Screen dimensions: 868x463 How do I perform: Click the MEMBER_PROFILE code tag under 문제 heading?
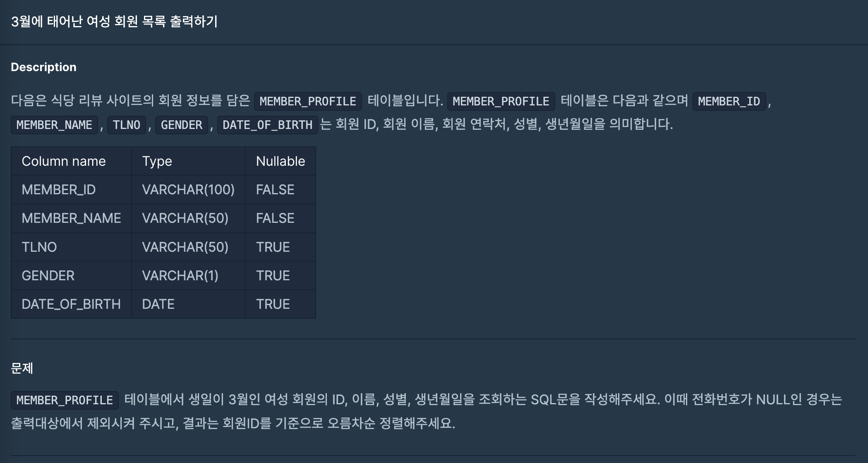[x=65, y=400]
